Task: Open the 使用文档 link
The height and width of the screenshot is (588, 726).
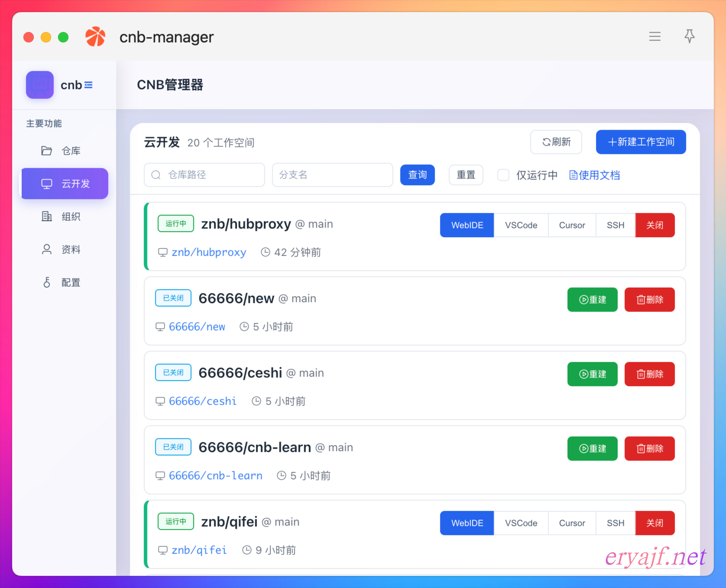Action: (595, 175)
